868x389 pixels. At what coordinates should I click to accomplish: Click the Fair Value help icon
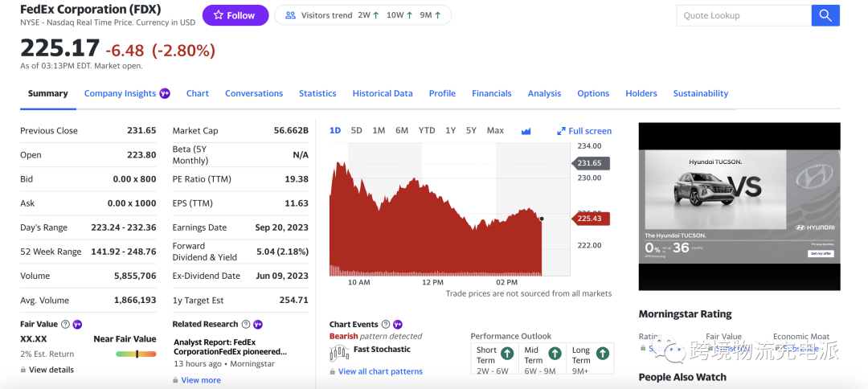[x=65, y=324]
